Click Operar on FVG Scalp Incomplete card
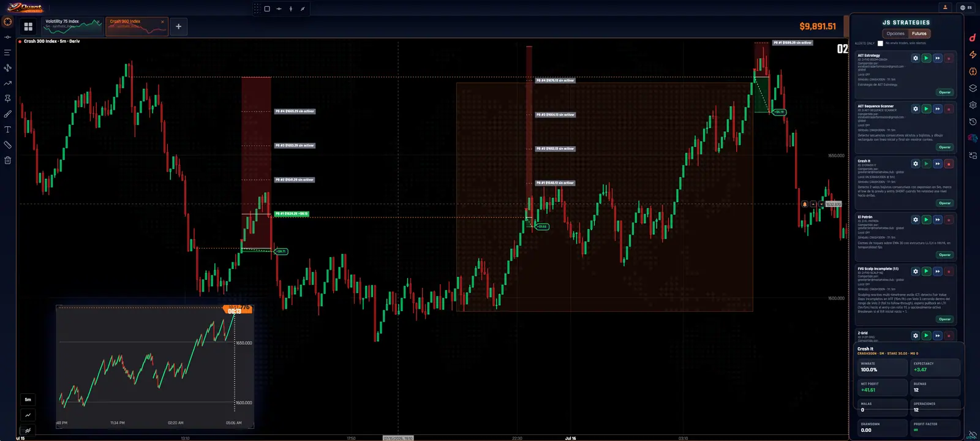Viewport: 980px width, 441px height. click(x=944, y=319)
